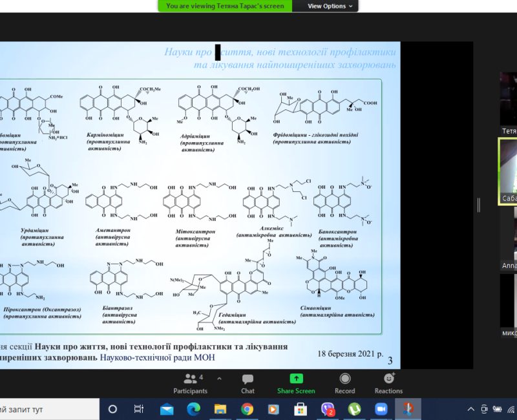Viewport: 517px width, 420px height.
Task: Open the Reactions menu
Action: click(x=388, y=383)
